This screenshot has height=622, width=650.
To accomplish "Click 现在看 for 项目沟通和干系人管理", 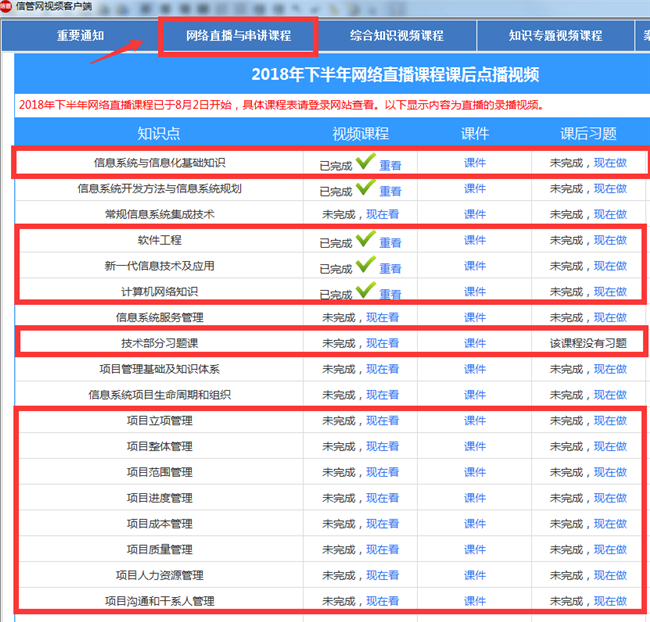I will pyautogui.click(x=382, y=601).
